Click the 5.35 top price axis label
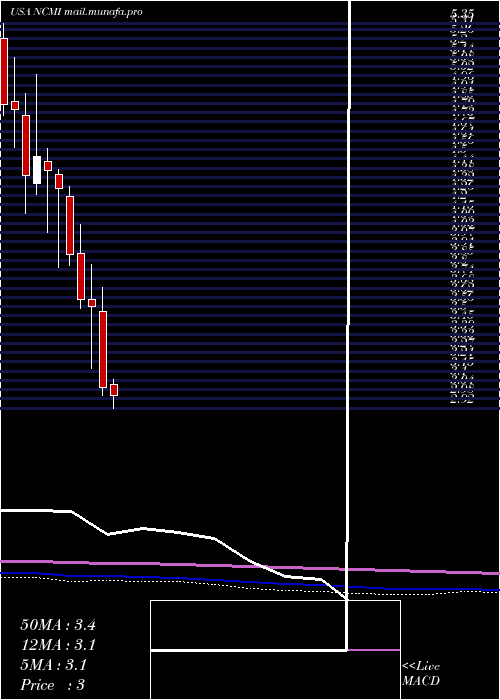Screen dimensions: 500x700 pyautogui.click(x=462, y=13)
